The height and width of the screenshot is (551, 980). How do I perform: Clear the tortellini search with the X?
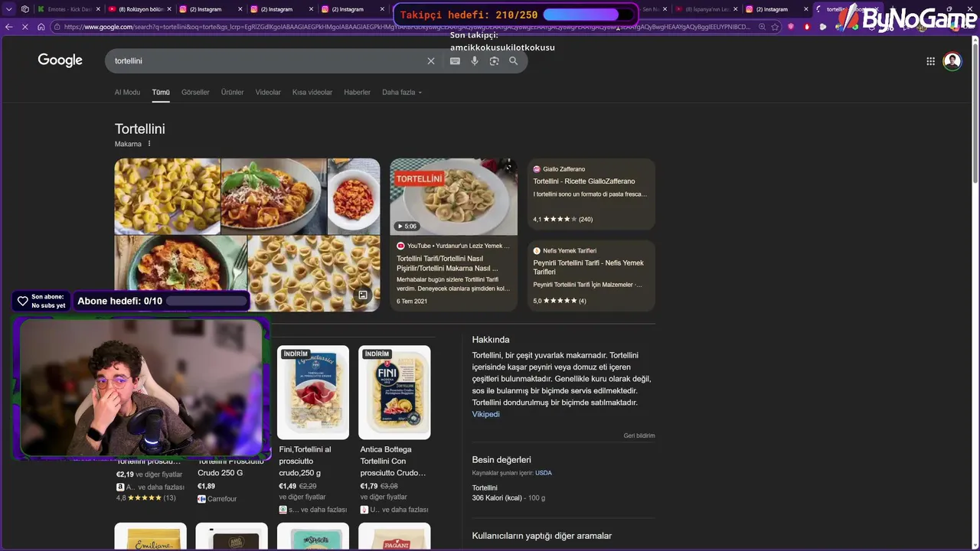tap(431, 61)
